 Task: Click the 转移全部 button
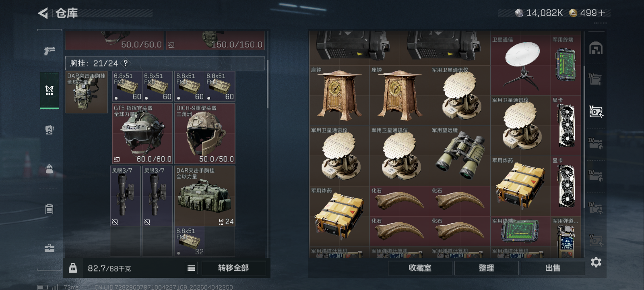pyautogui.click(x=233, y=268)
